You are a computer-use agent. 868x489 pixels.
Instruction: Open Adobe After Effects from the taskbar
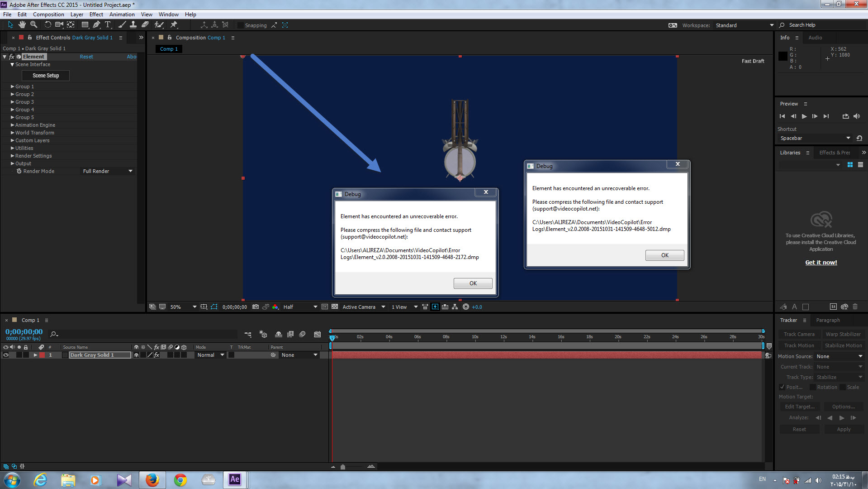pos(235,479)
